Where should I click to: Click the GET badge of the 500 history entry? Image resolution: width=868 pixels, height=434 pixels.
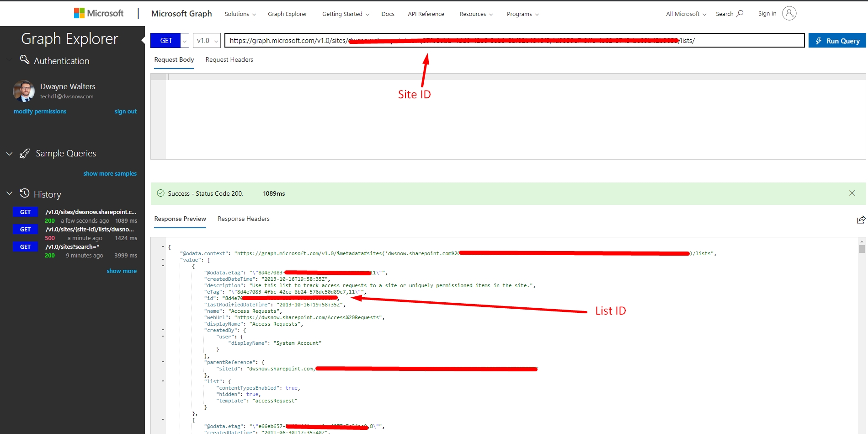coord(26,230)
